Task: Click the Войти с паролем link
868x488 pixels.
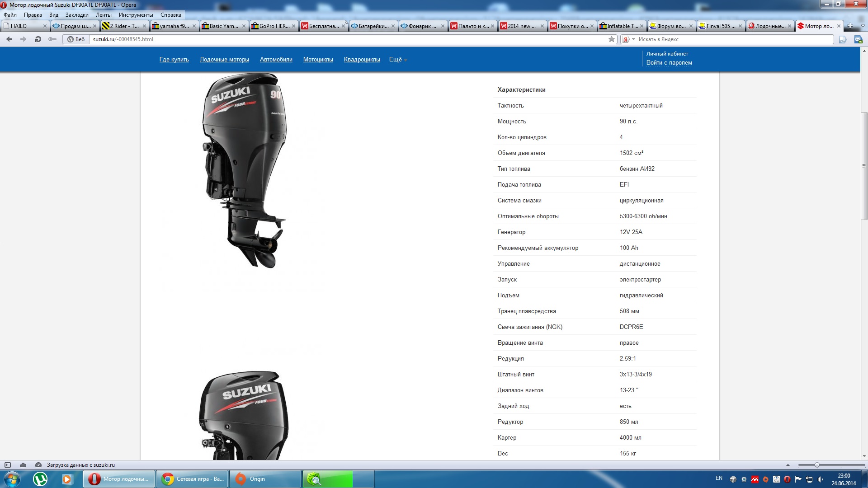Action: click(669, 63)
